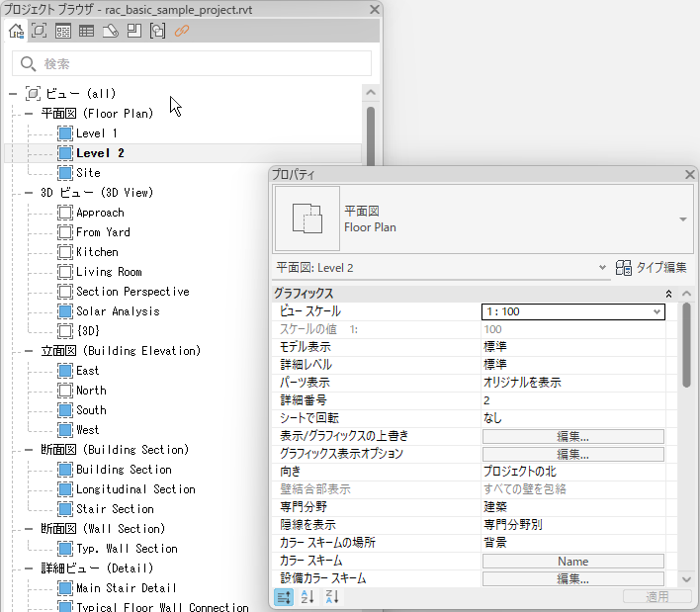This screenshot has height=612, width=700.
Task: Select the project home icon in browser toolbar
Action: pyautogui.click(x=16, y=31)
